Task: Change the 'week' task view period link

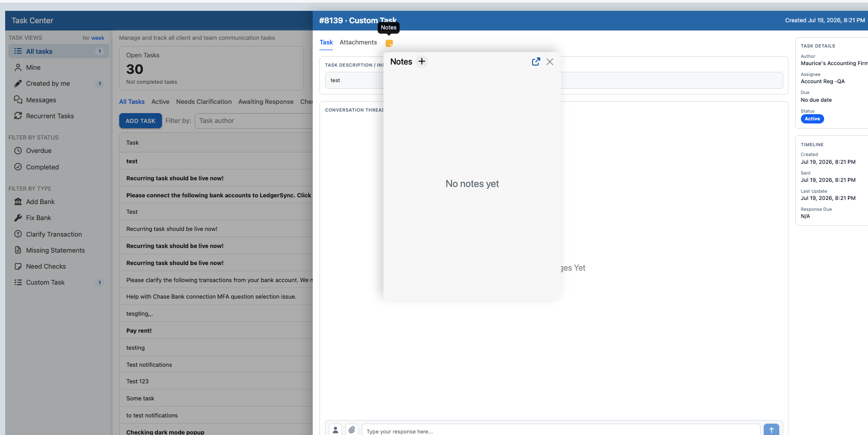Action: pyautogui.click(x=98, y=38)
